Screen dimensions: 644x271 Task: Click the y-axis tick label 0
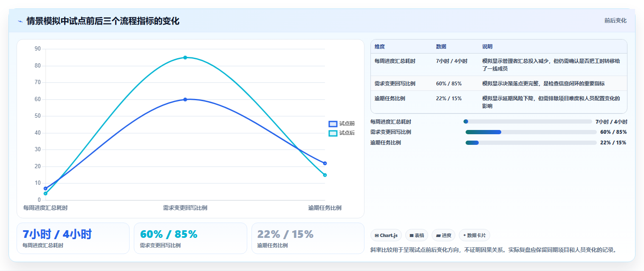point(39,200)
